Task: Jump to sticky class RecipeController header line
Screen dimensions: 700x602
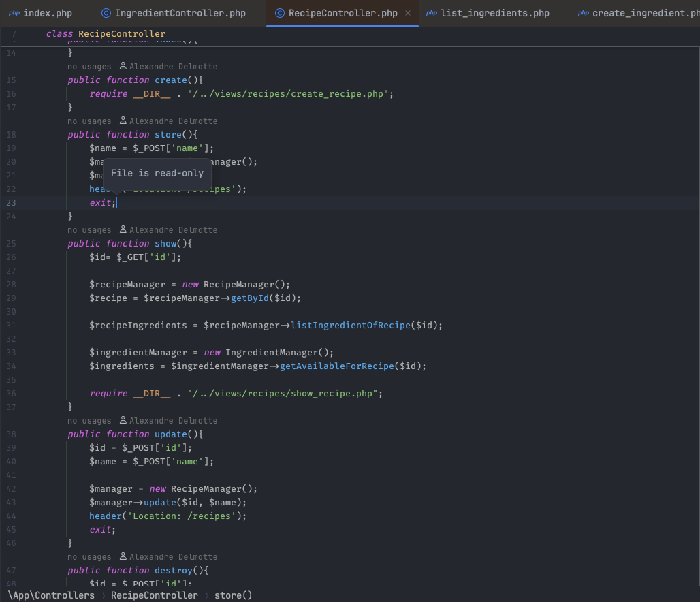Action: (x=106, y=33)
